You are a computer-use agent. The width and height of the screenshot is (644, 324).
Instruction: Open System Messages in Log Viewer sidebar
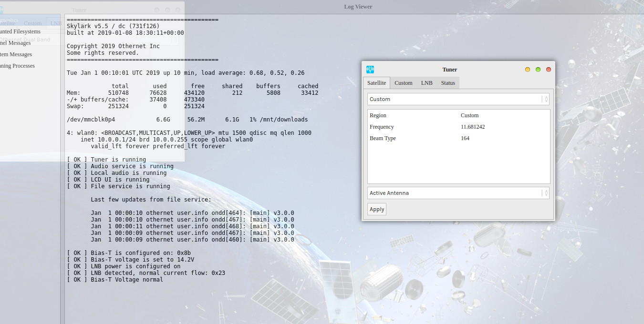[x=16, y=54]
